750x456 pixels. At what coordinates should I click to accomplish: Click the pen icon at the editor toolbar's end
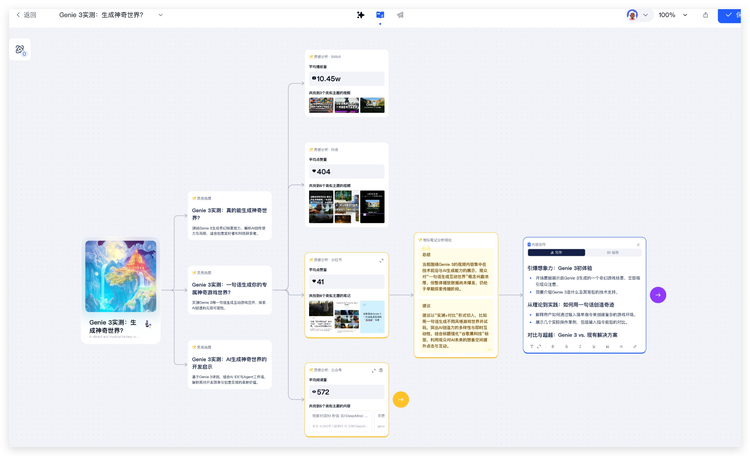pyautogui.click(x=635, y=346)
